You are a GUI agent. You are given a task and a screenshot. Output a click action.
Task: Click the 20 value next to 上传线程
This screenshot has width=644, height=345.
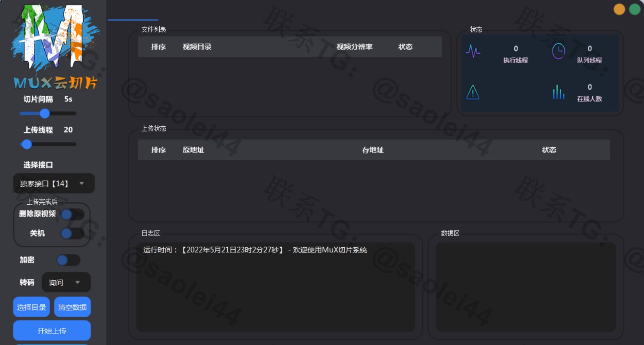click(68, 130)
